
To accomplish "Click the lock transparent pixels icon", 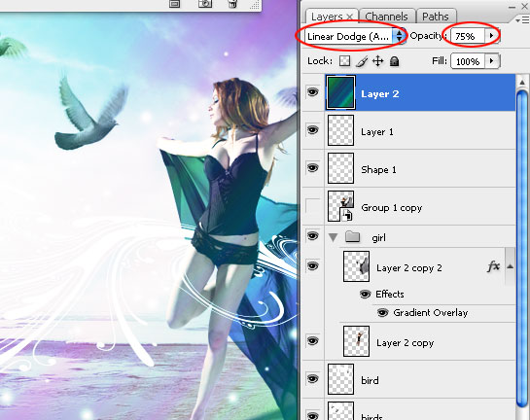I will [x=344, y=61].
